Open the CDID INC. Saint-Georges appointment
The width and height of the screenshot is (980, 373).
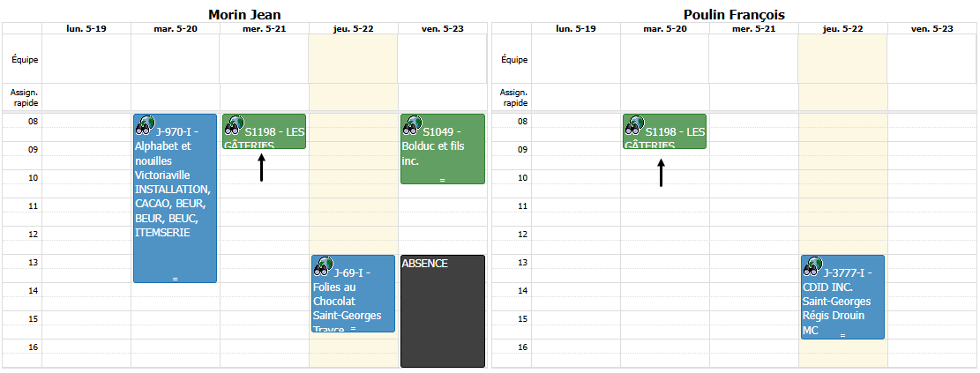tap(842, 297)
